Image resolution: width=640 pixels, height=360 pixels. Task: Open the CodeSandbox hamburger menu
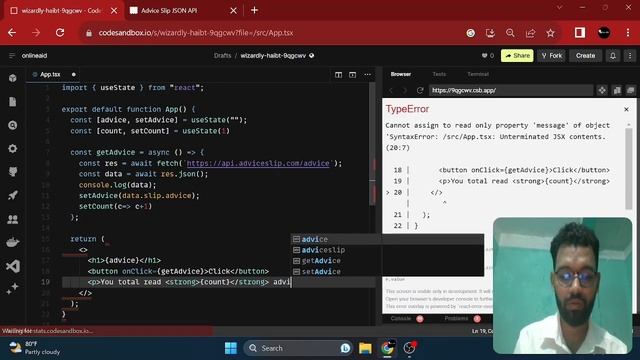coord(12,56)
